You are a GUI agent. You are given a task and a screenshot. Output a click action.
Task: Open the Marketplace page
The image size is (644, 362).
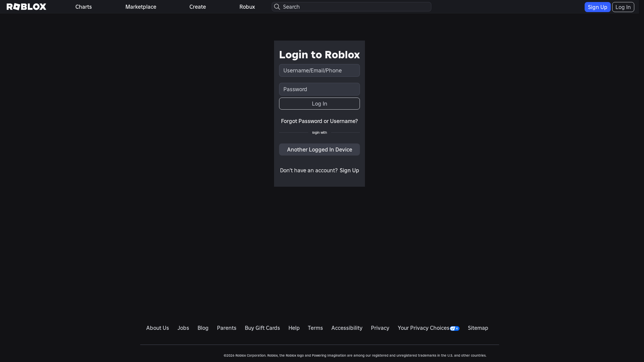[x=141, y=7]
